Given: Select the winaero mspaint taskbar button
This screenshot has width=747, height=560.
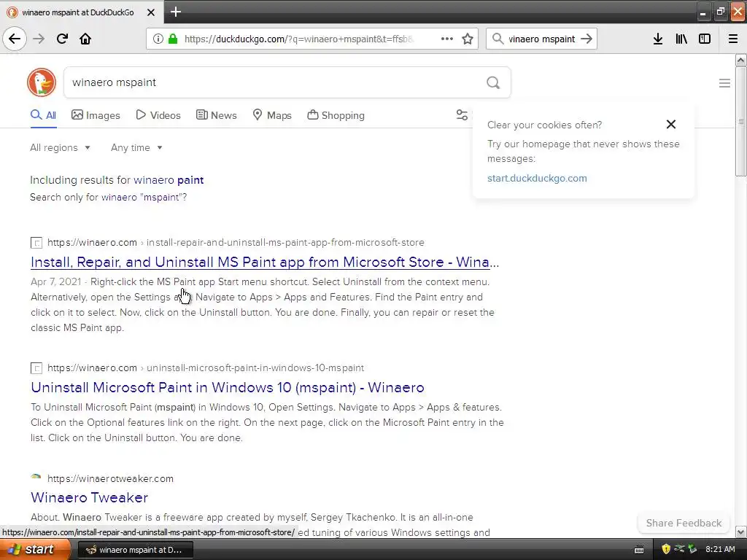Looking at the screenshot, I should coord(135,550).
